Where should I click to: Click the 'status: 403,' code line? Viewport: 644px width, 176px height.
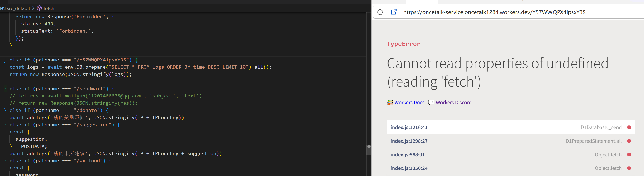pyautogui.click(x=38, y=24)
